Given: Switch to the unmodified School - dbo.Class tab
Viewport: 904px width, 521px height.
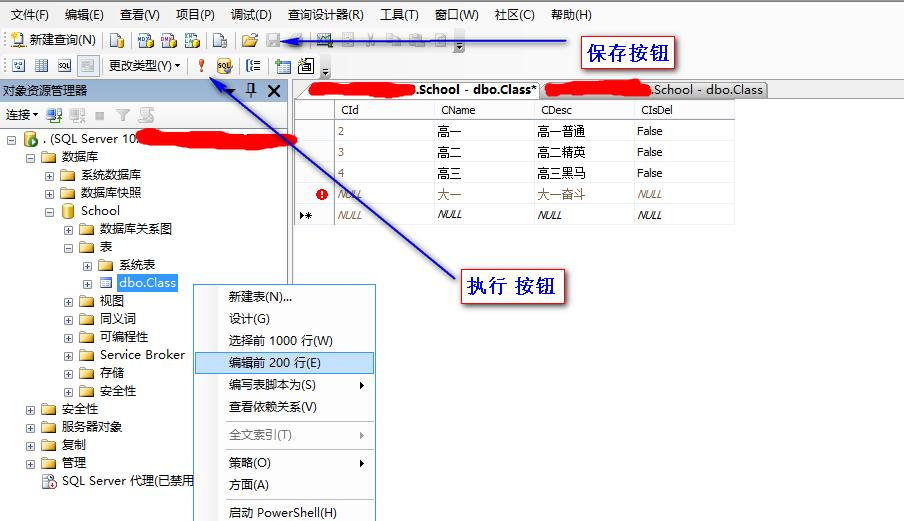Looking at the screenshot, I should 654,89.
